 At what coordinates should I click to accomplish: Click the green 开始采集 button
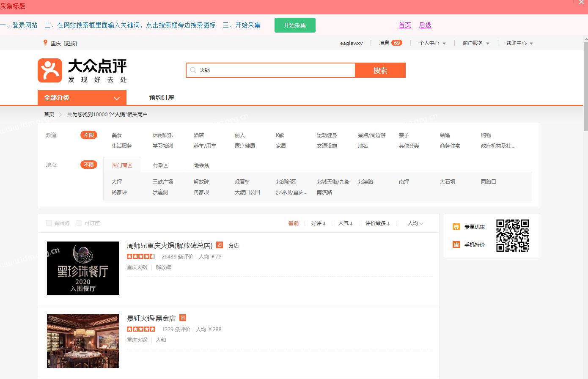point(295,25)
